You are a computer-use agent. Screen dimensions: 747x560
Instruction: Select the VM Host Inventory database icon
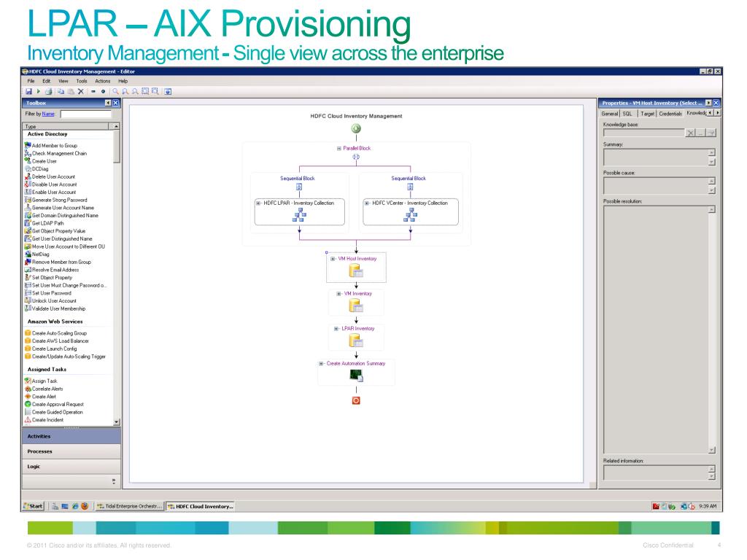[x=356, y=271]
